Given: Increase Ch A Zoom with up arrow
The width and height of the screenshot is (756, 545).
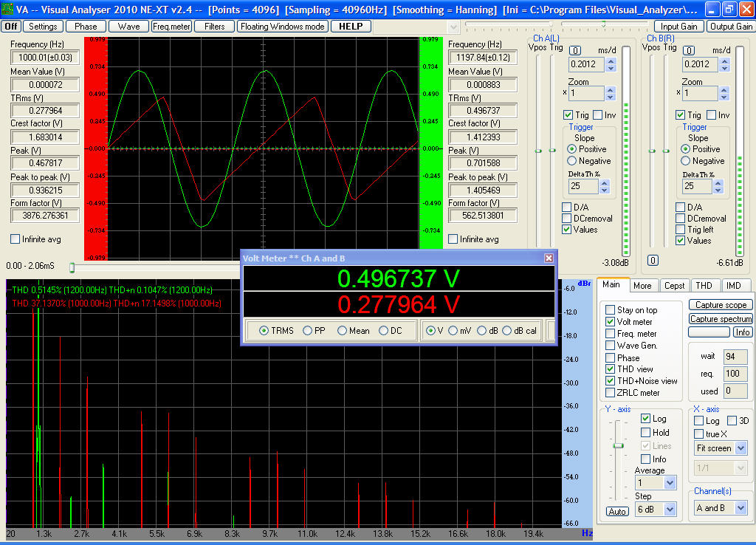Looking at the screenshot, I should click(x=611, y=90).
